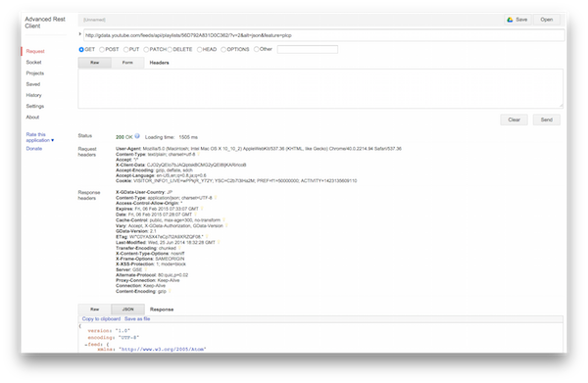The width and height of the screenshot is (588, 383).
Task: Click hint icon next to Expires header
Action: [202, 209]
